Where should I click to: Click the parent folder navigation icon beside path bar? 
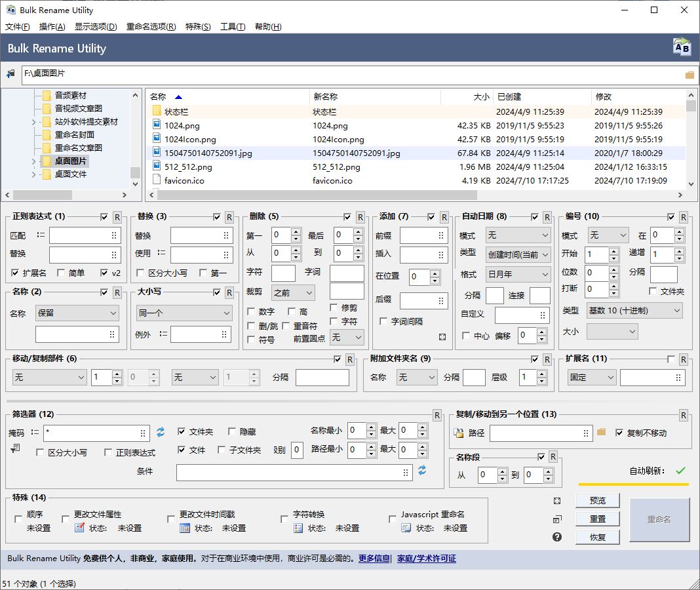pyautogui.click(x=10, y=73)
